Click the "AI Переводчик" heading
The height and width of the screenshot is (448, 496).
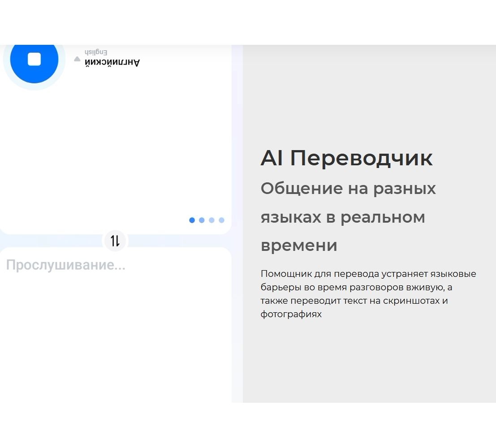tap(346, 158)
